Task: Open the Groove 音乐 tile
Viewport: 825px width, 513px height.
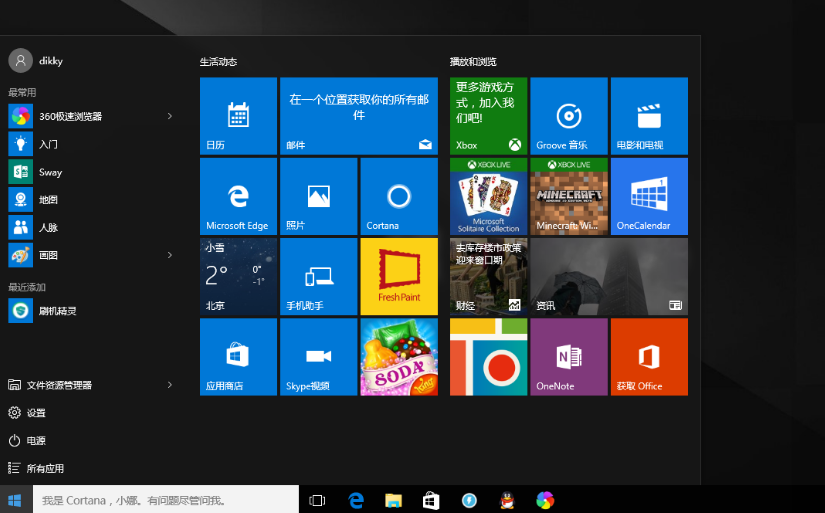Action: 569,116
